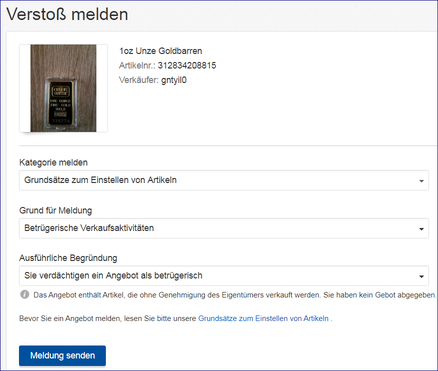
Task: Open the dropdown showing Grundsätze zum Einstellen von Artikeln
Action: [224, 180]
